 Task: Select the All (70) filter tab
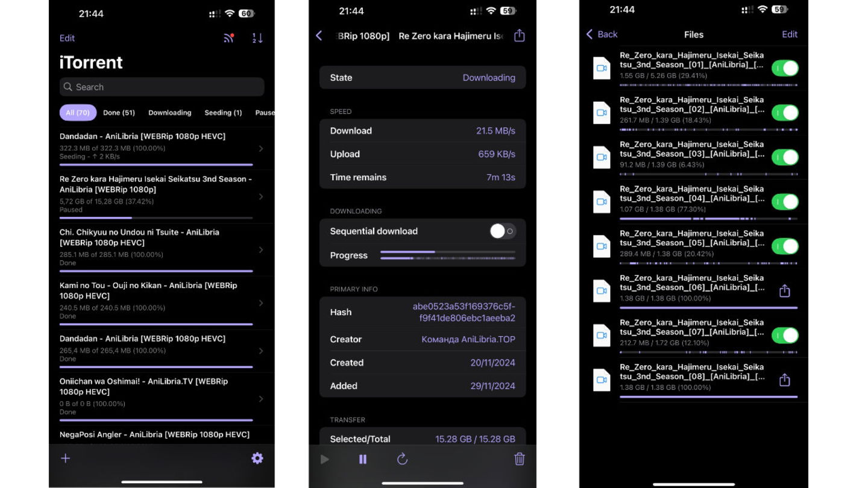coord(78,113)
